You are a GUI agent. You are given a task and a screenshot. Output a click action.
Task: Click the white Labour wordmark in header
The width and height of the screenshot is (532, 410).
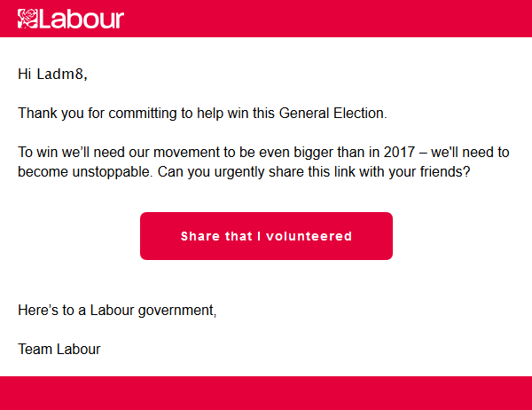pyautogui.click(x=82, y=19)
